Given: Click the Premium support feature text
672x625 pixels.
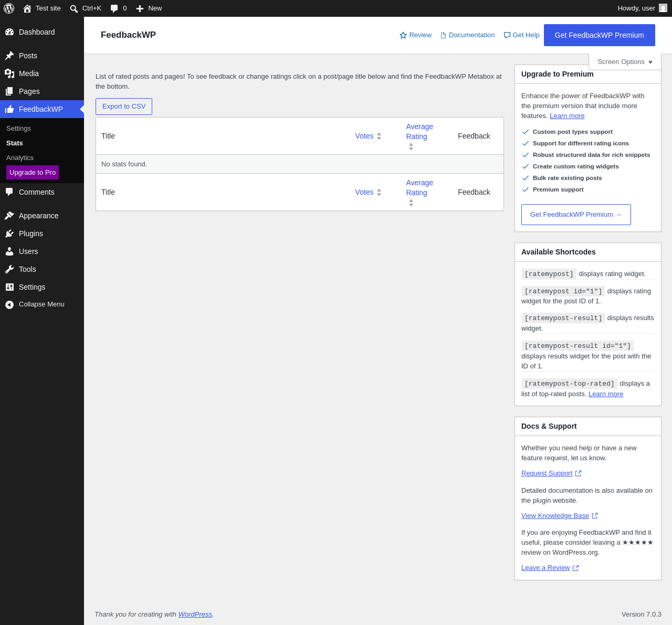Looking at the screenshot, I should [558, 189].
